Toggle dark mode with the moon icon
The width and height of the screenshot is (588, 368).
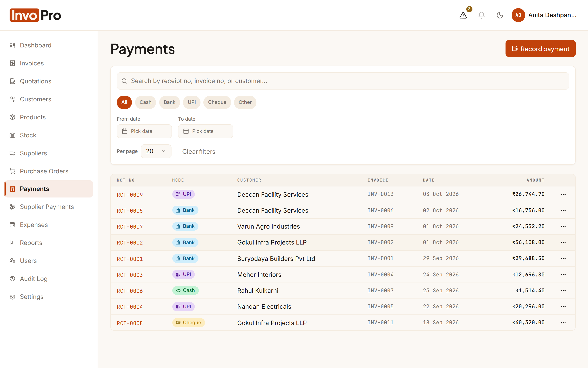[x=500, y=15]
